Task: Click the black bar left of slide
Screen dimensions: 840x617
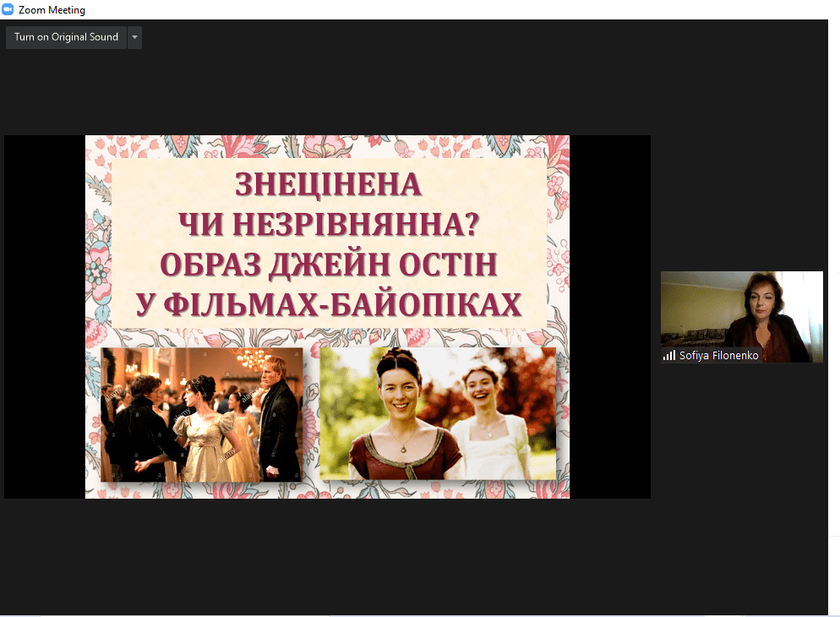Action: pyautogui.click(x=44, y=317)
